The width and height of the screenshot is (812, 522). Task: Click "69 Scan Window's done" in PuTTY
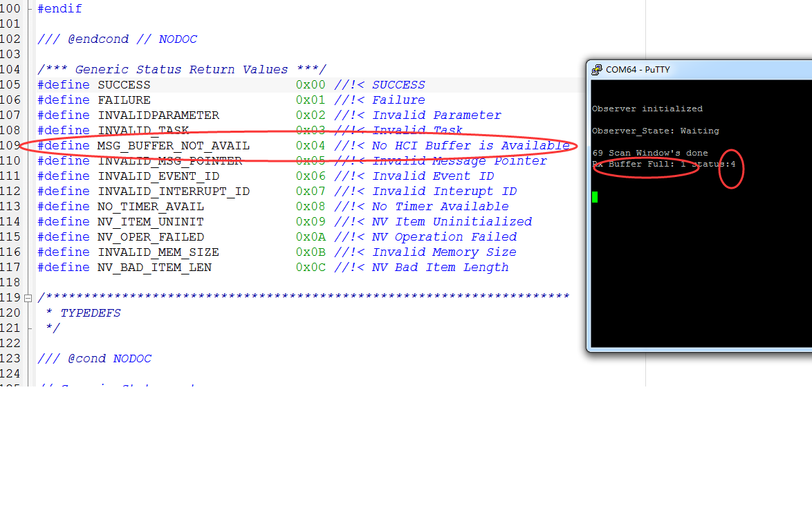pos(650,153)
